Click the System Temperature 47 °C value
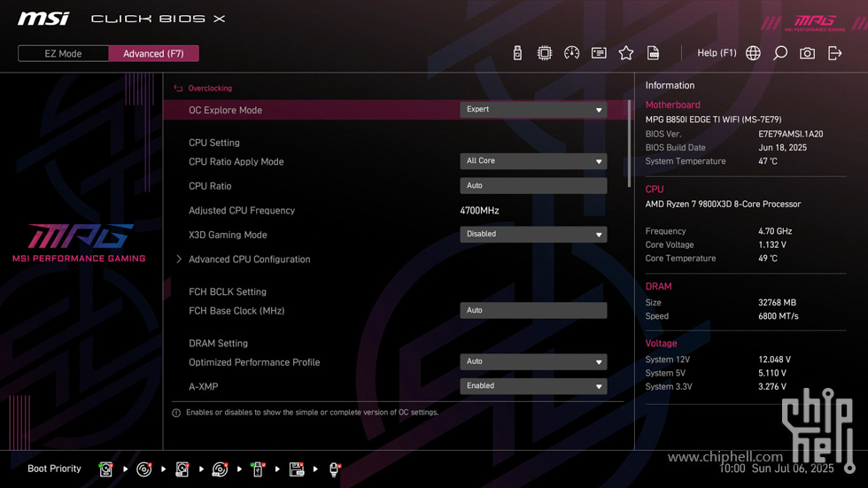 pos(768,161)
